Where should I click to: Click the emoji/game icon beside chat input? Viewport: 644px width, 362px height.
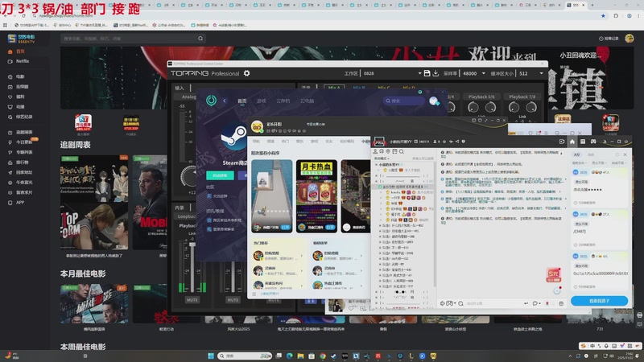click(450, 303)
